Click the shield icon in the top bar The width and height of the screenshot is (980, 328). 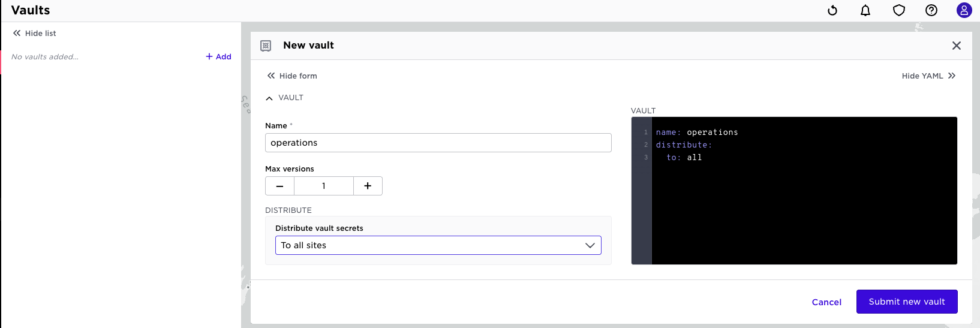(x=898, y=10)
